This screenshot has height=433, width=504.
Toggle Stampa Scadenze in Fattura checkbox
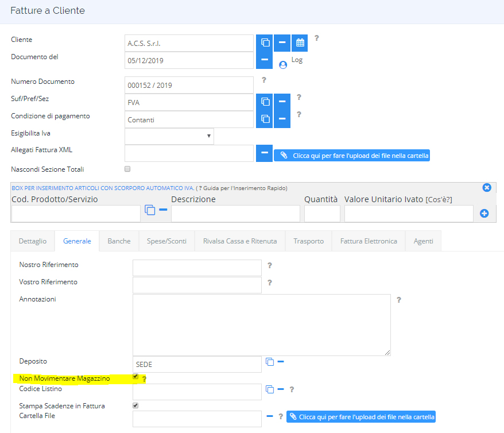[x=135, y=405]
